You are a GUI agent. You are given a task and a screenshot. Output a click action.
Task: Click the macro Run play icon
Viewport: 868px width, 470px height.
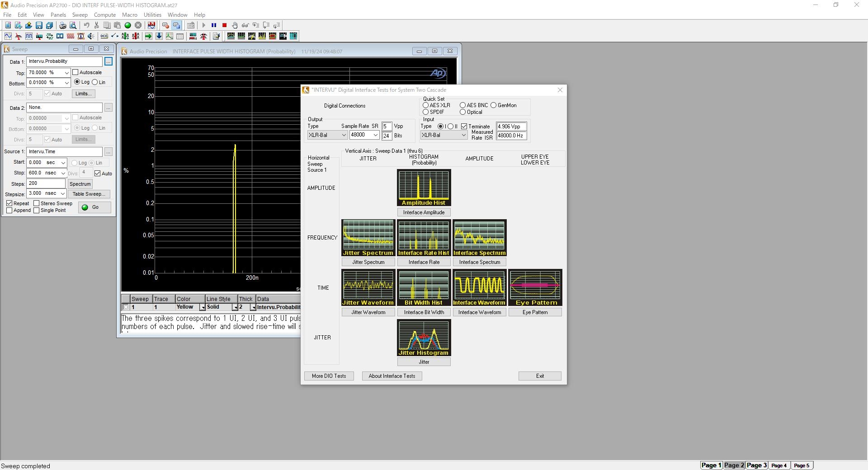(x=203, y=25)
